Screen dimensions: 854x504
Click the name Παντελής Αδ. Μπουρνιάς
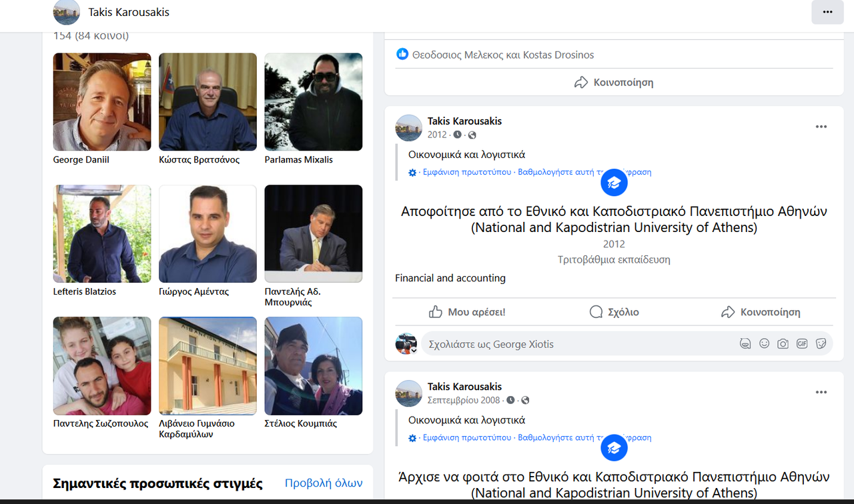coord(293,297)
